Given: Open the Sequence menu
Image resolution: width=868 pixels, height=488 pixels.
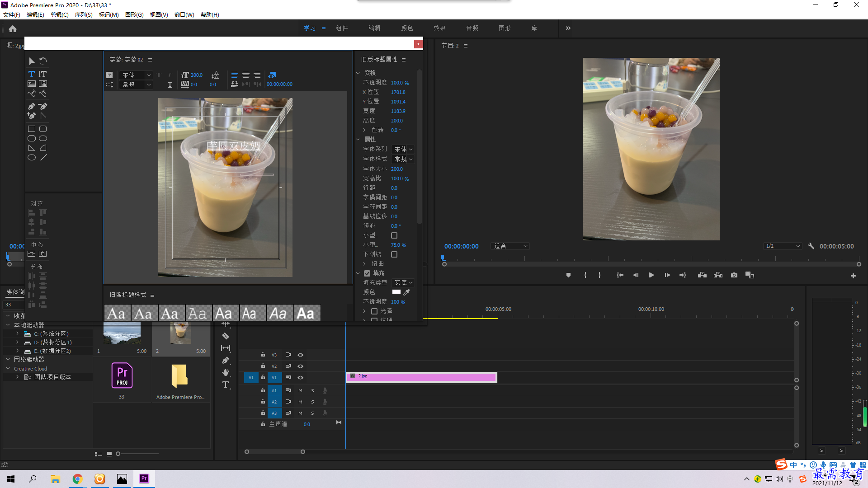Looking at the screenshot, I should 84,15.
